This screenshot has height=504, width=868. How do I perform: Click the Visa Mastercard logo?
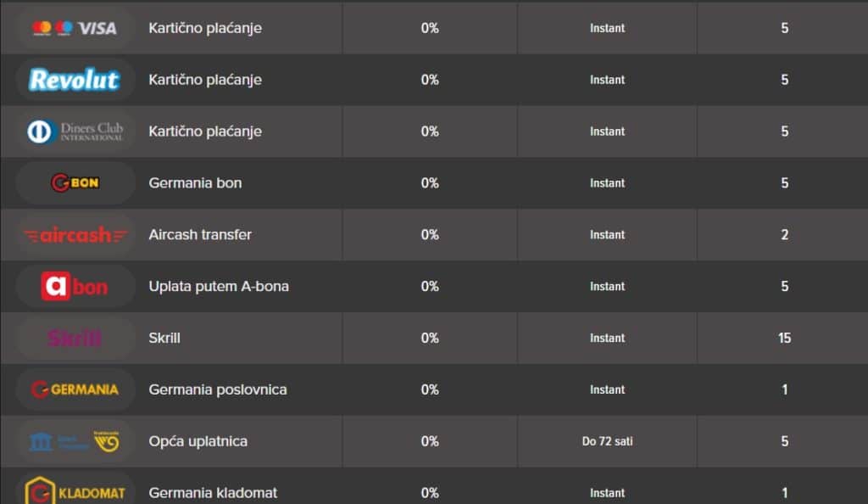(x=75, y=28)
